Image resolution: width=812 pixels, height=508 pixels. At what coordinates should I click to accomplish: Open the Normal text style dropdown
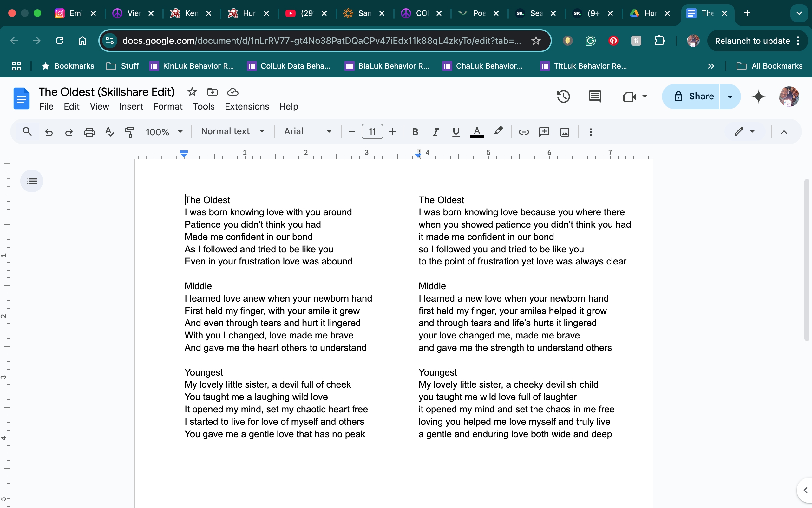click(x=233, y=131)
